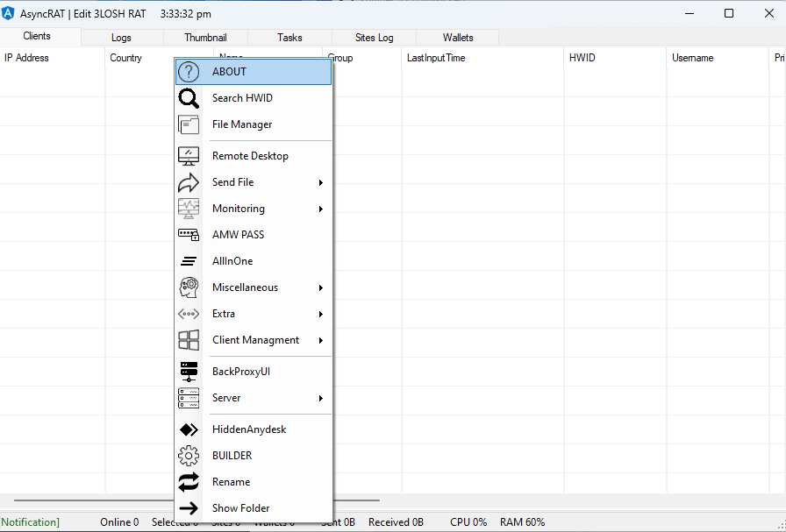Click the CPU 0% status text

point(468,522)
